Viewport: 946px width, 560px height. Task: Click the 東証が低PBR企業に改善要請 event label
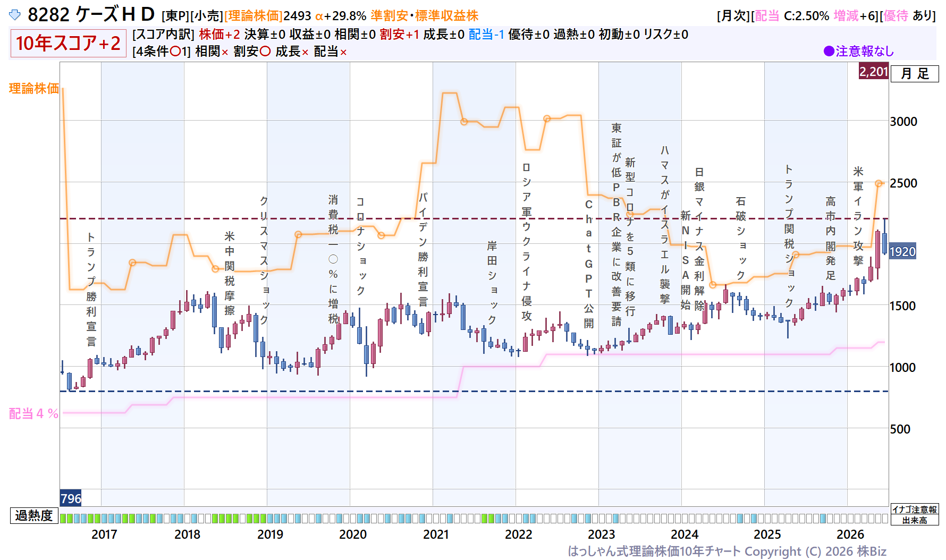[616, 224]
